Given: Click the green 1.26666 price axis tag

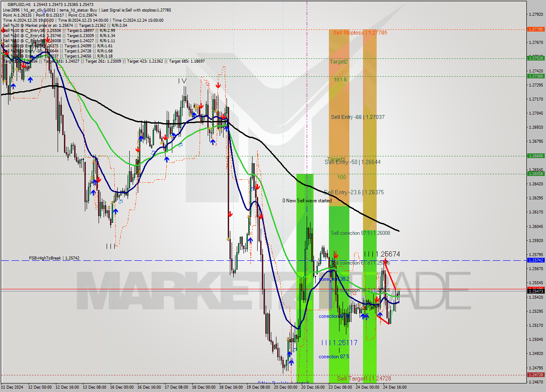Looking at the screenshot, I should pyautogui.click(x=535, y=156).
